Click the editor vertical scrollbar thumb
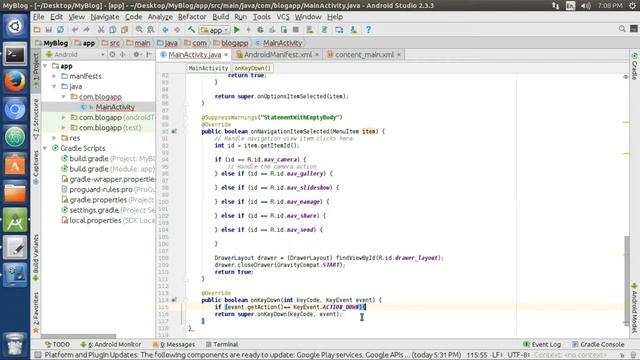This screenshot has width=640, height=360. [x=627, y=280]
